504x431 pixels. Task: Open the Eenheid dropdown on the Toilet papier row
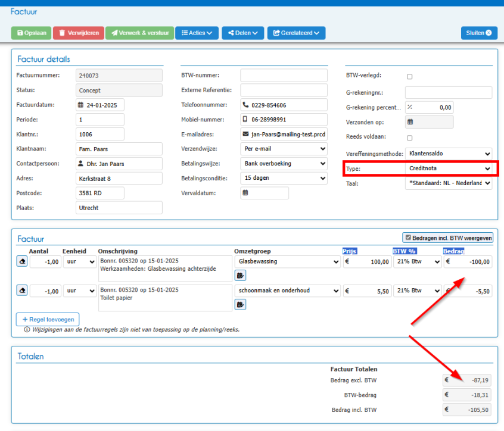coord(80,291)
